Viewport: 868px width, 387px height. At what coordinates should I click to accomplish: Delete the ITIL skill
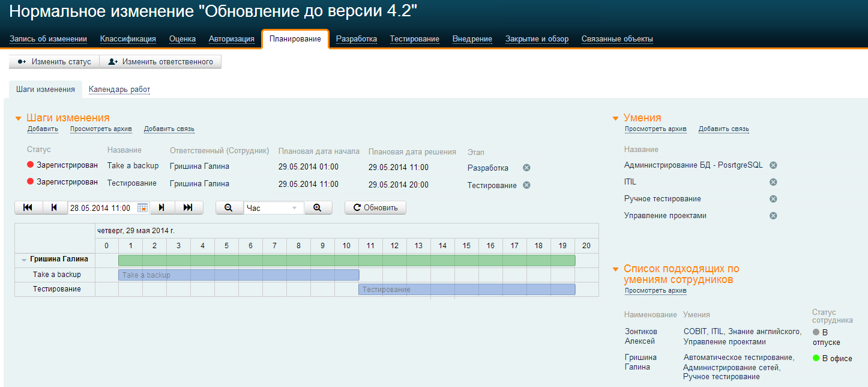point(773,182)
